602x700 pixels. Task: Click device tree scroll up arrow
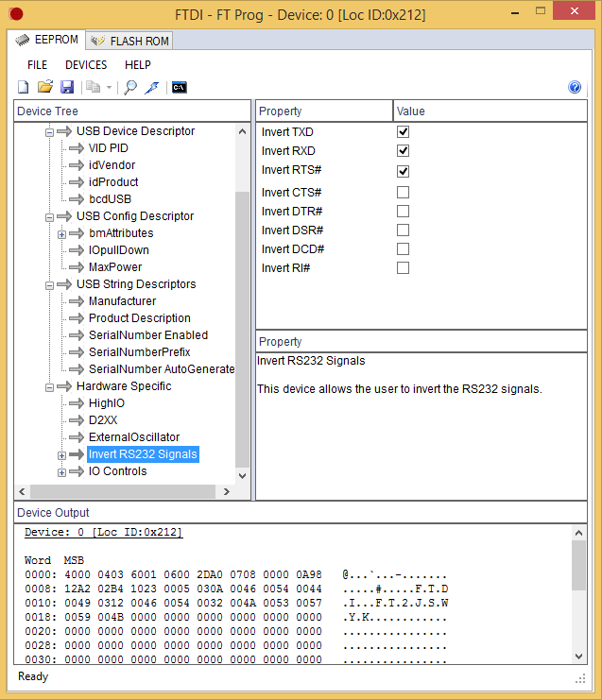[243, 131]
